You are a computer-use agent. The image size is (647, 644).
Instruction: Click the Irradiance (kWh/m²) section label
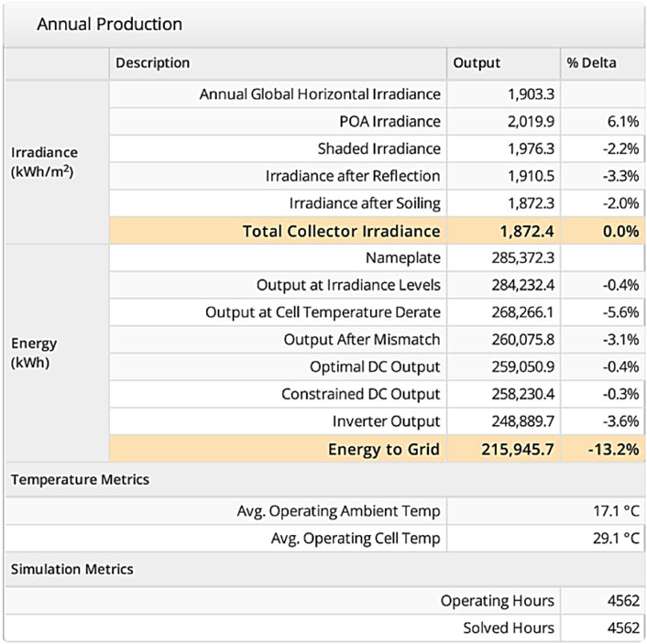[44, 162]
